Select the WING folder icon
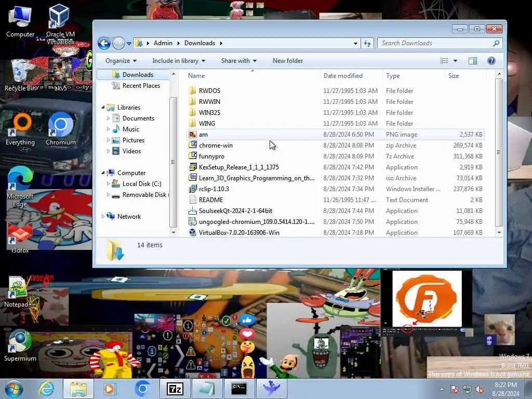This screenshot has width=532, height=399. point(192,123)
